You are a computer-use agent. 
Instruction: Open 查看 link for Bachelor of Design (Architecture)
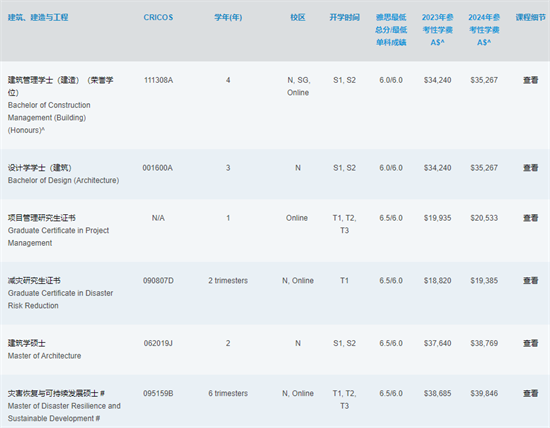[x=530, y=168]
